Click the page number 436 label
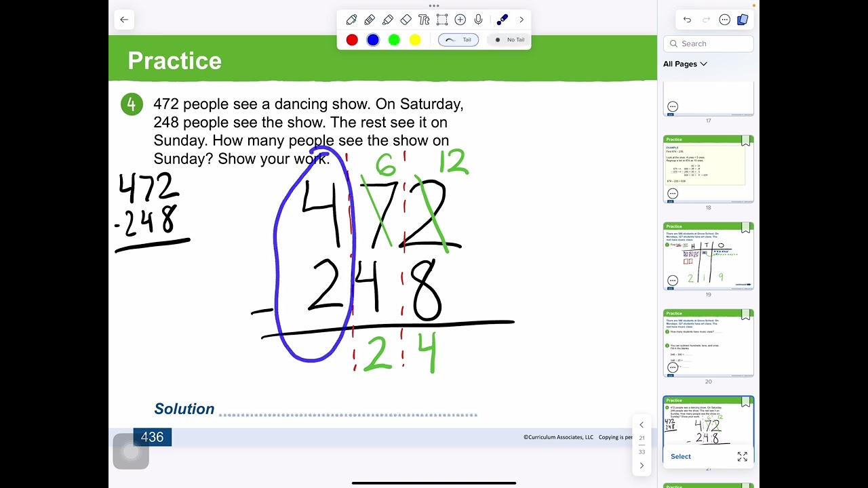Image resolution: width=868 pixels, height=488 pixels. (x=152, y=437)
